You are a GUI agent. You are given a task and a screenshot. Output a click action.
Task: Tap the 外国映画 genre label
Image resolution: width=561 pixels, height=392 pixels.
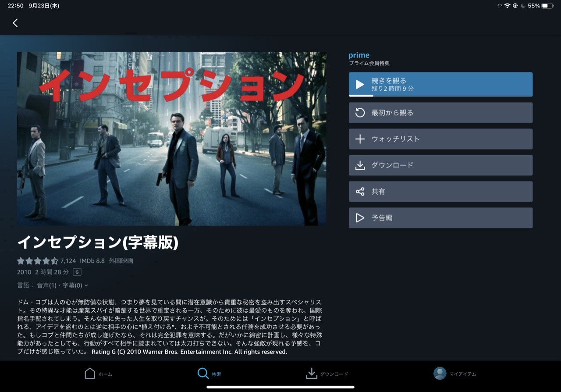(x=121, y=261)
